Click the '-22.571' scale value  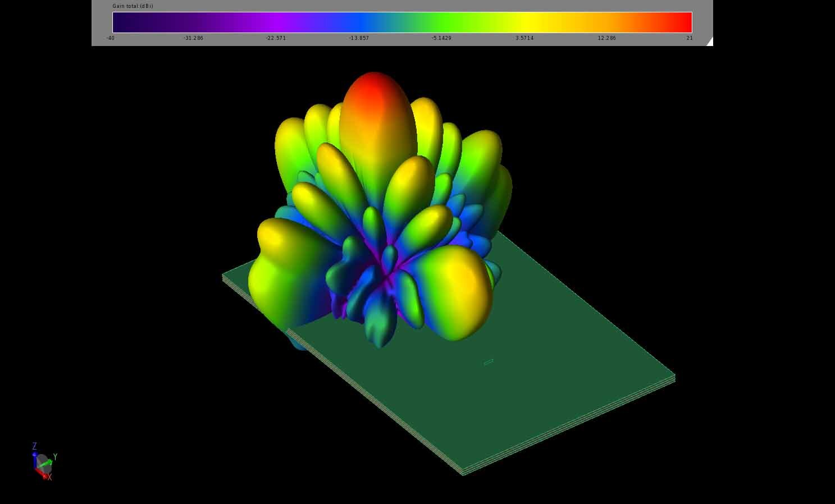click(x=276, y=38)
